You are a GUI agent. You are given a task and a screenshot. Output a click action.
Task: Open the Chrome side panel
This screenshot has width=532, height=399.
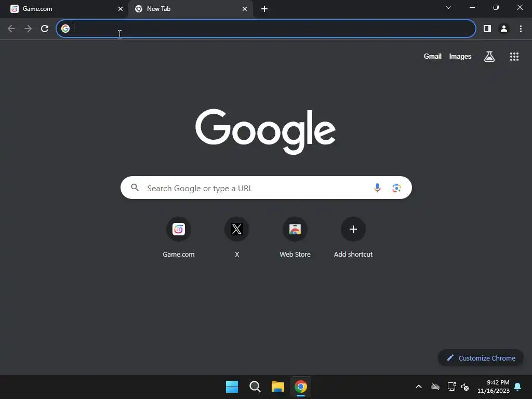click(487, 29)
